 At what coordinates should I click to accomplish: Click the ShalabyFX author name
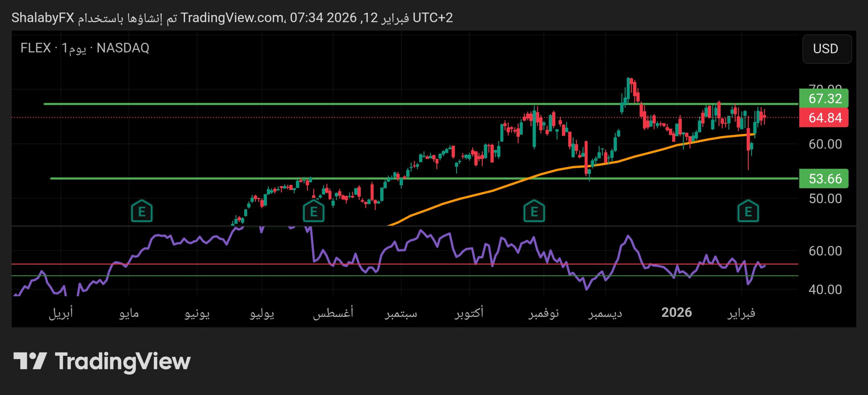(43, 18)
